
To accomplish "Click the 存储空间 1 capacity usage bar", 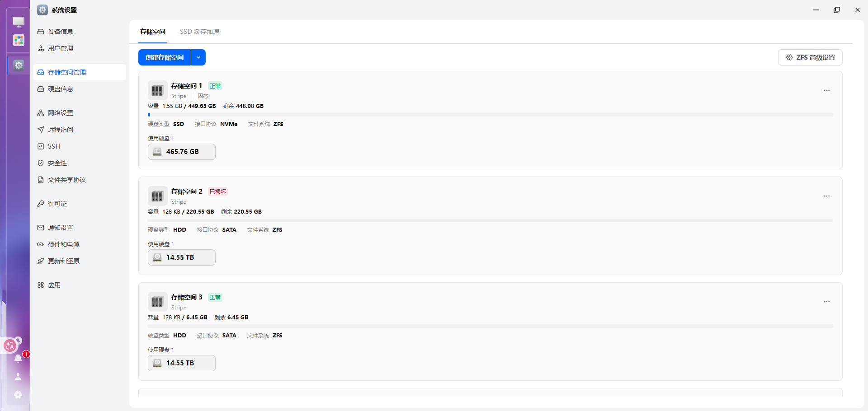I will 490,115.
